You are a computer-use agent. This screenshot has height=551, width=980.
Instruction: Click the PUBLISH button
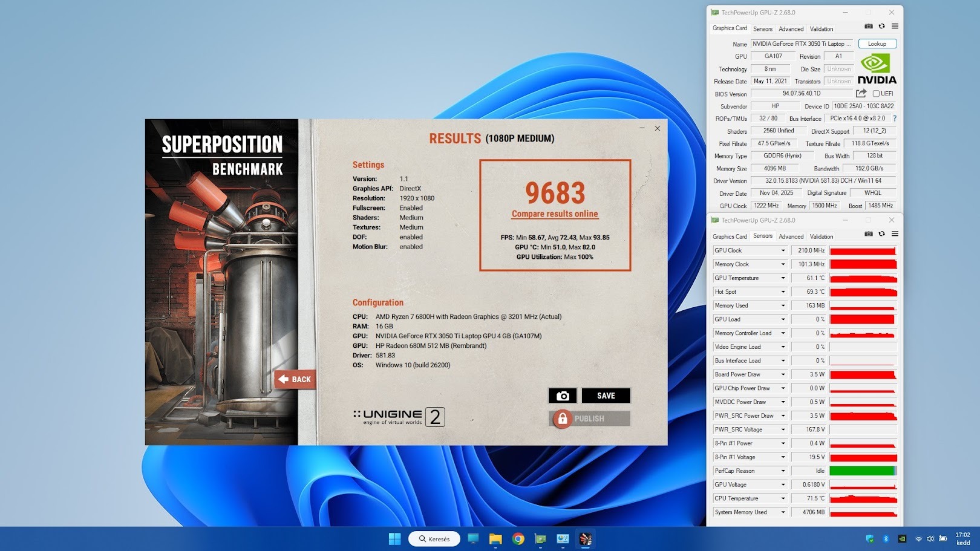point(590,419)
